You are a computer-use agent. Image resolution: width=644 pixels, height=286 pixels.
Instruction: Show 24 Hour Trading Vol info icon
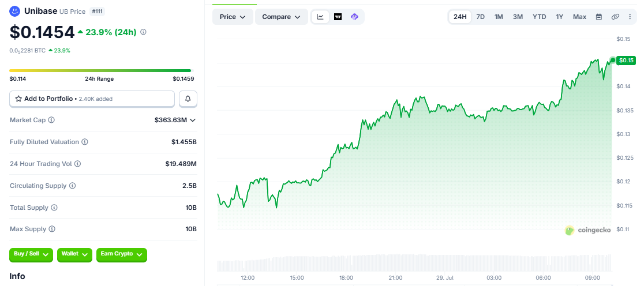(78, 164)
